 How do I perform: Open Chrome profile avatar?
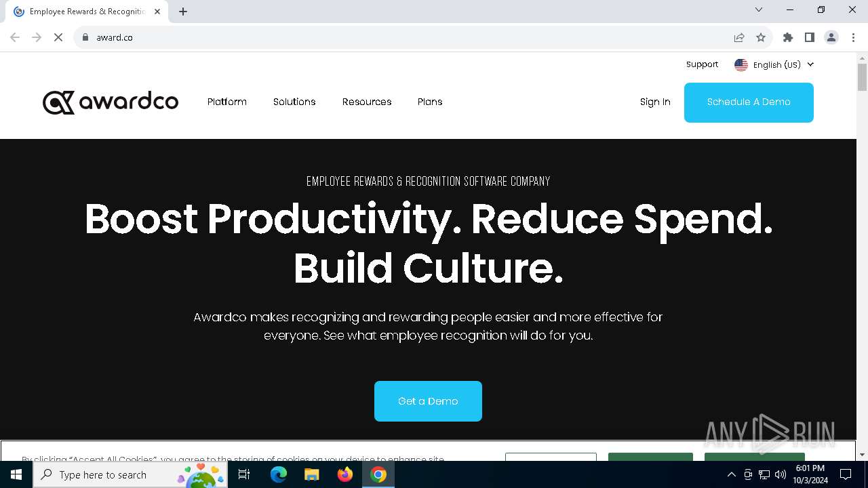831,37
